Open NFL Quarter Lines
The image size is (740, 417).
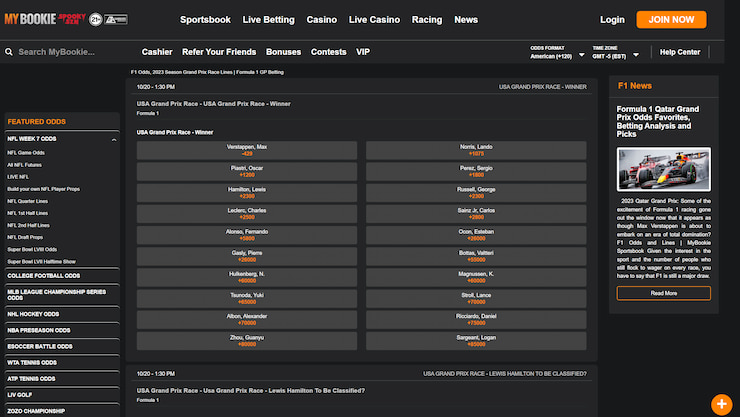[27, 201]
